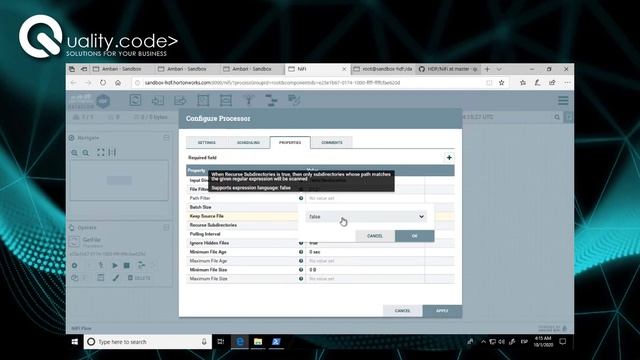The height and width of the screenshot is (360, 640).
Task: Collapse the Operate panel
Action: click(166, 227)
